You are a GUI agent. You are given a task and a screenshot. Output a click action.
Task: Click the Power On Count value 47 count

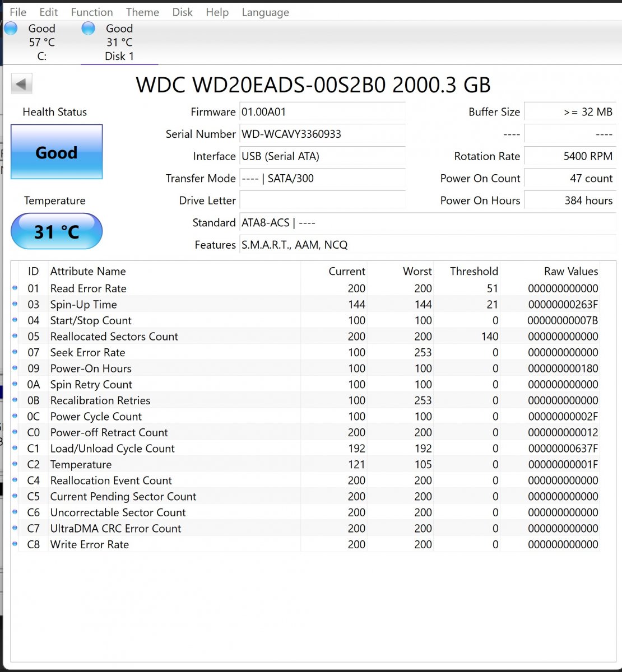570,178
